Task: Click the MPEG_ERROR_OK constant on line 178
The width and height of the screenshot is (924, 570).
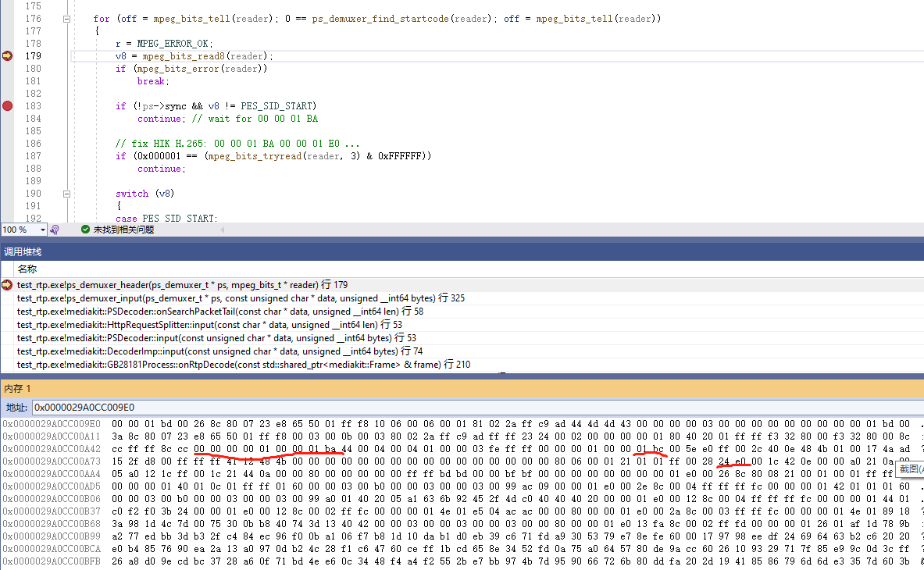Action: coord(173,44)
